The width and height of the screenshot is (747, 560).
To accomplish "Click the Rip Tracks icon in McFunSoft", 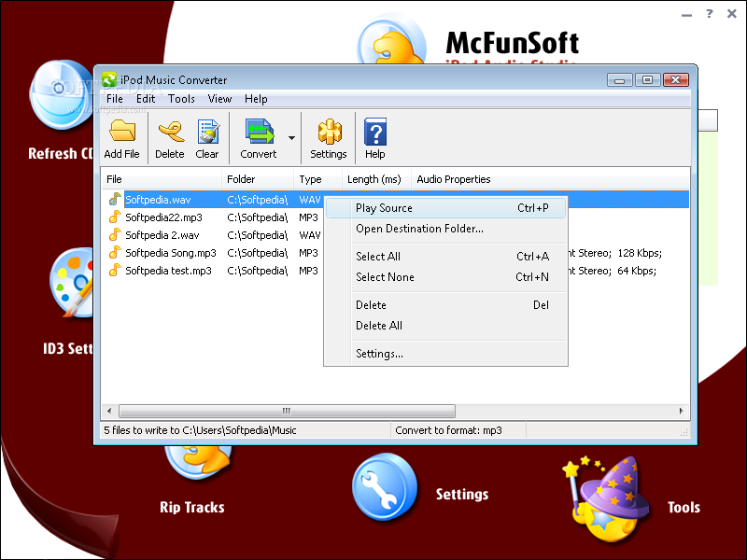I will point(198,462).
